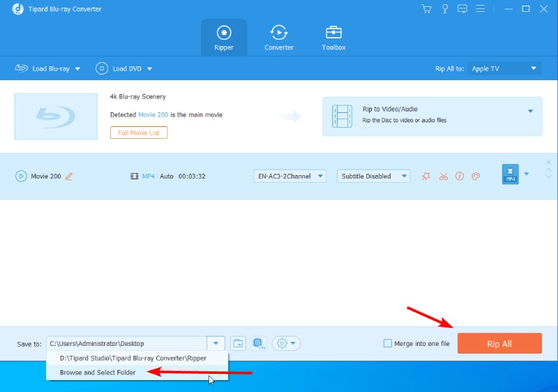Open the output folder icon
Screen dimensions: 558x392
pos(238,344)
